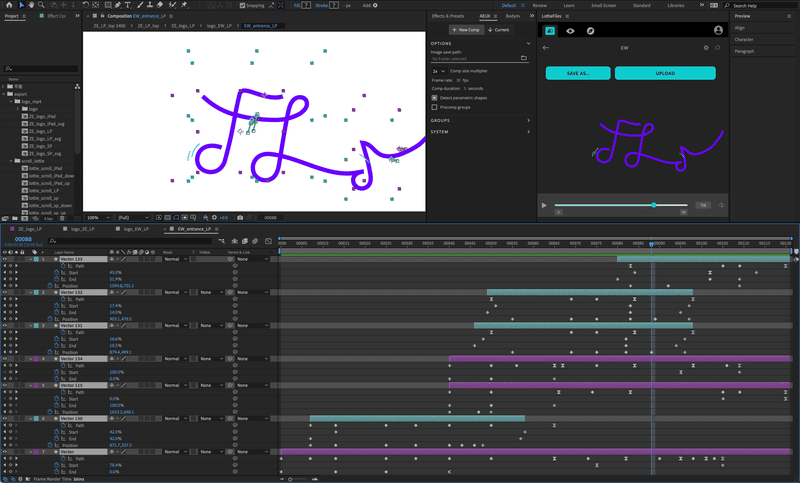
Task: Open the Character panel
Action: click(744, 39)
